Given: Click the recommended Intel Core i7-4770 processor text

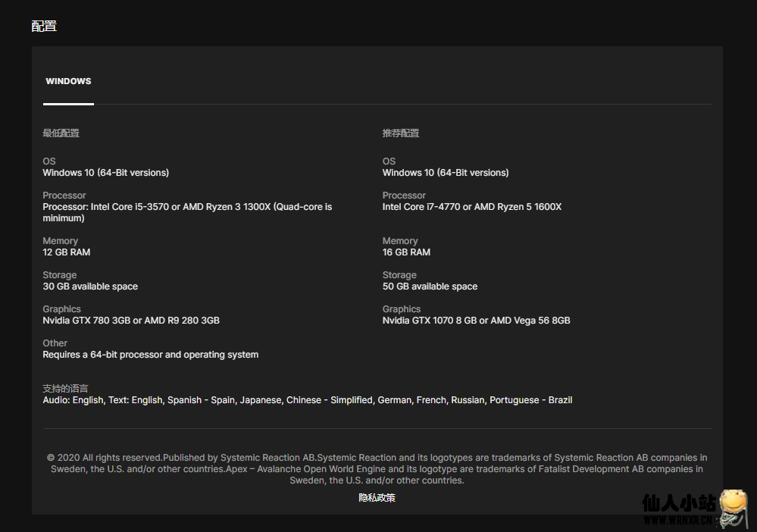Looking at the screenshot, I should pyautogui.click(x=471, y=207).
